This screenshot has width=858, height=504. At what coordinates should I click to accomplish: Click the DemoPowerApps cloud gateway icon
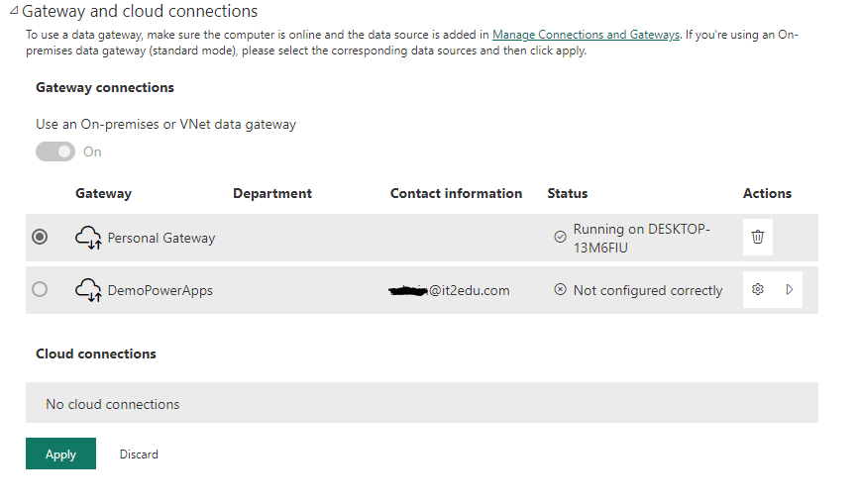click(88, 290)
